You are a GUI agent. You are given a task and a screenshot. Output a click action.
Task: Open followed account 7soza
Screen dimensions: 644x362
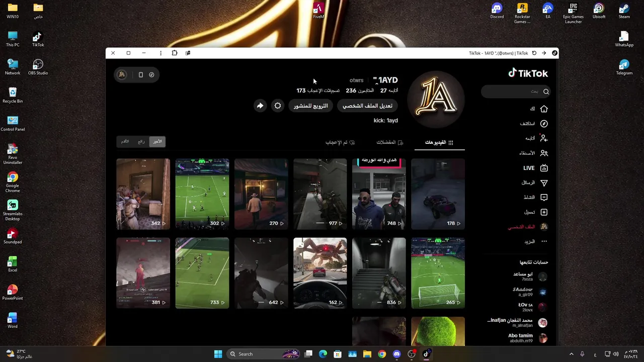click(x=529, y=277)
